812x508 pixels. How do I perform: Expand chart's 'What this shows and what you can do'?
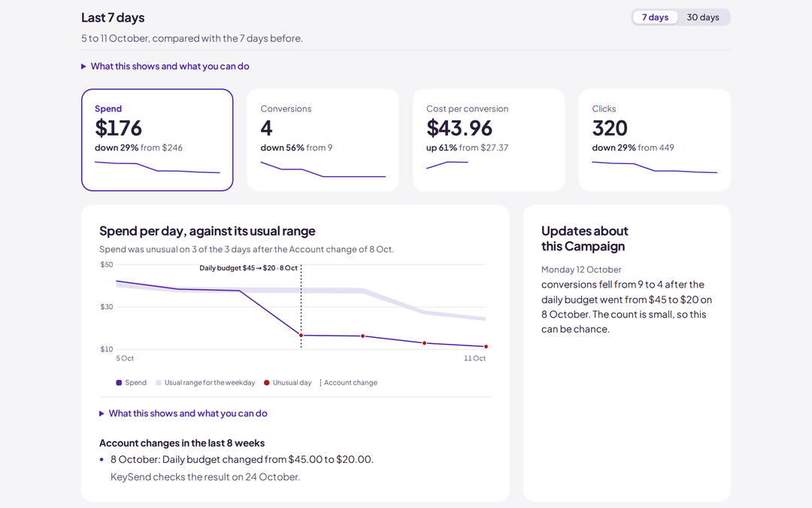183,414
